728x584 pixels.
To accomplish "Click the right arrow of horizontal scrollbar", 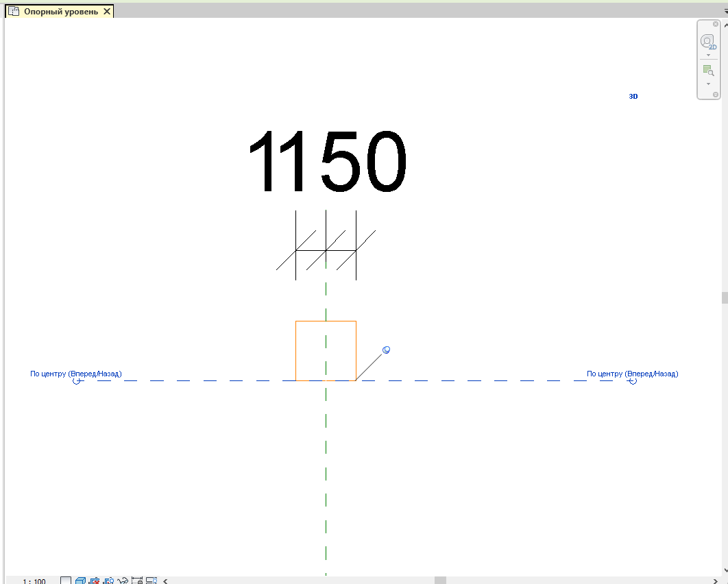I will pyautogui.click(x=715, y=581).
